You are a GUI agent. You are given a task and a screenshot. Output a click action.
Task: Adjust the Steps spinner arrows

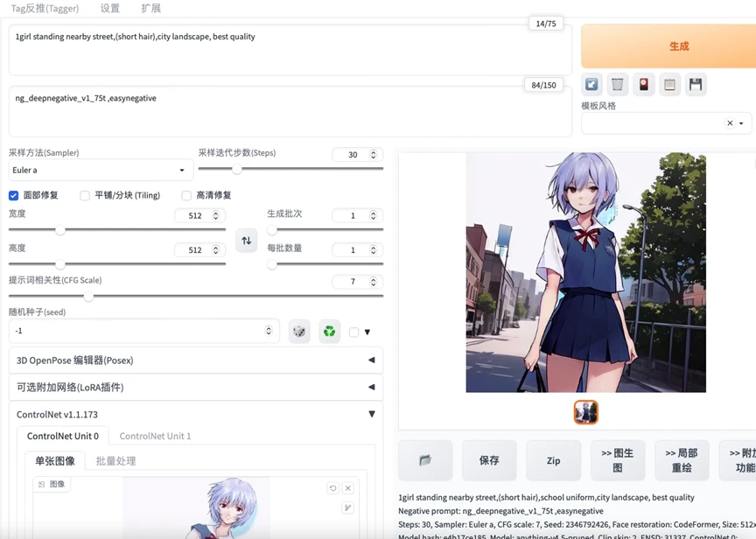[x=373, y=154]
